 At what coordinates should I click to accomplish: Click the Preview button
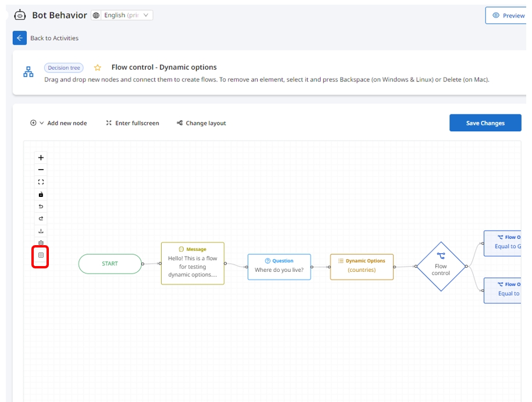click(x=508, y=16)
